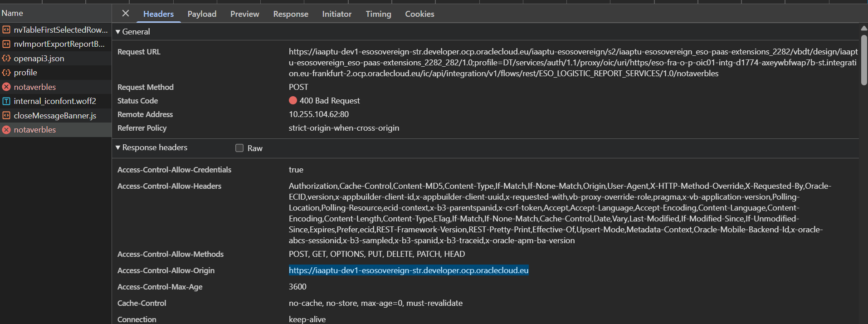Switch to the Headers tab
The height and width of the screenshot is (324, 868).
[158, 14]
